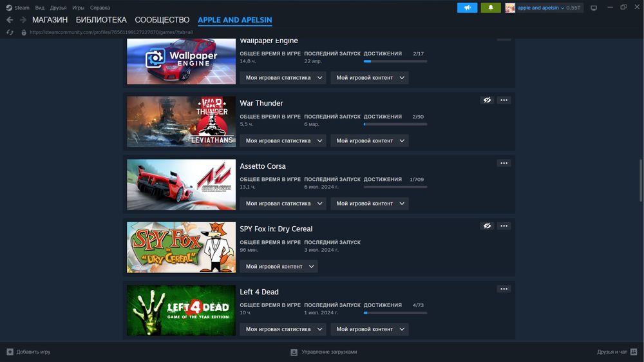The image size is (644, 362).
Task: Expand War Thunder Мой игровой контент dropdown
Action: coord(370,140)
